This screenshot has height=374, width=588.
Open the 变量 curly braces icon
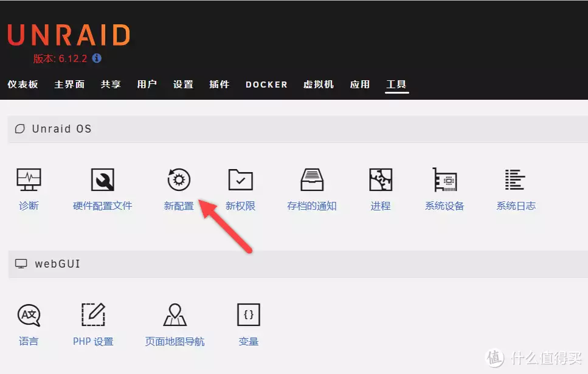pos(249,315)
